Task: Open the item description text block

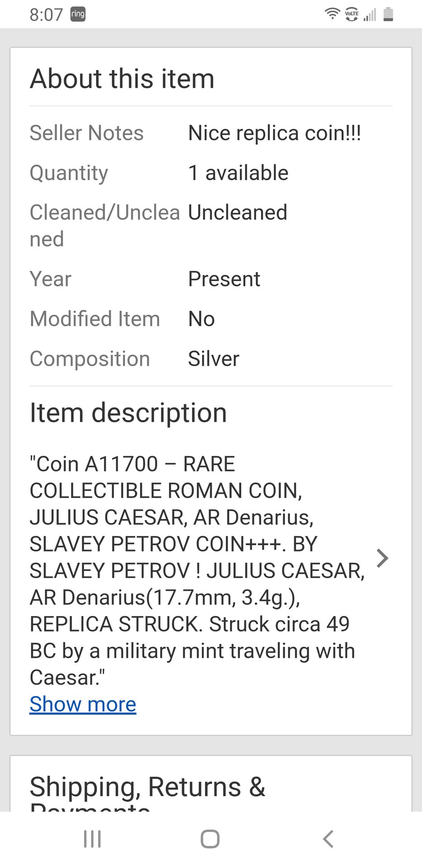Action: coord(197,571)
